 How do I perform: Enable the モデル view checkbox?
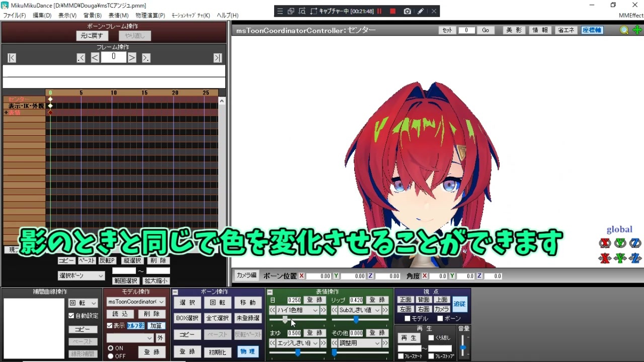[x=408, y=319]
